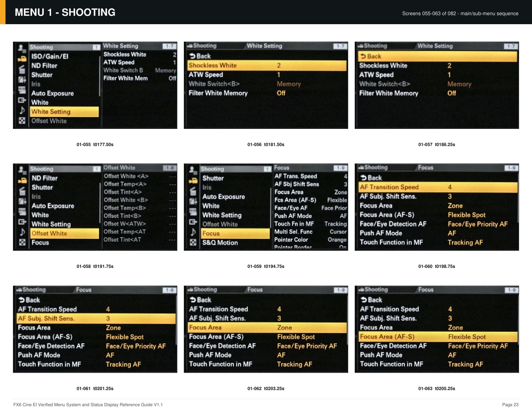Viewport: 532px width, 411px height.
Task: Select the User person icon in screen 01-055
Action: click(x=22, y=49)
